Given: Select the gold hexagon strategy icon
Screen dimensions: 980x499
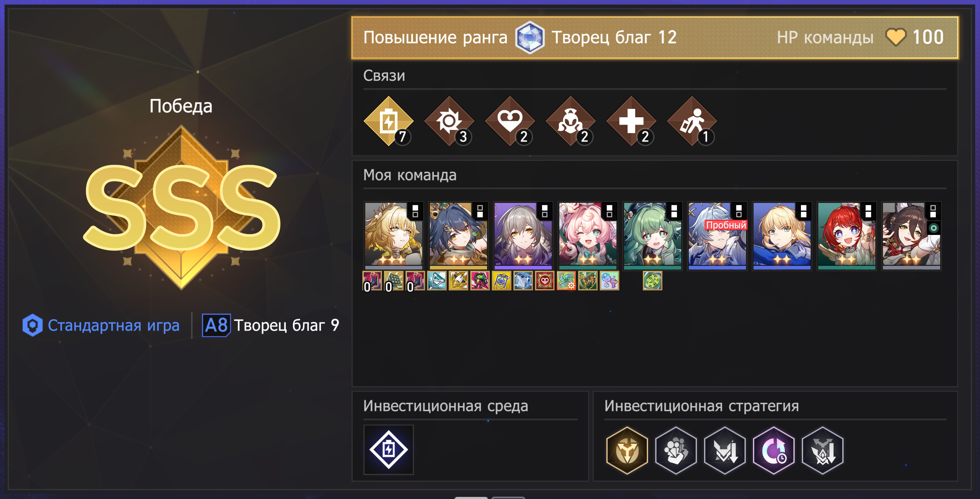Looking at the screenshot, I should (627, 450).
